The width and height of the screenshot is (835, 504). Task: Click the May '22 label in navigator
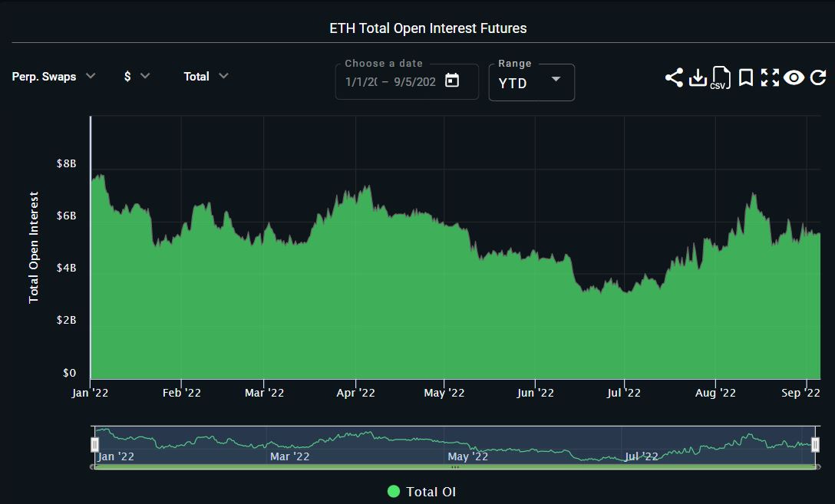(x=468, y=456)
